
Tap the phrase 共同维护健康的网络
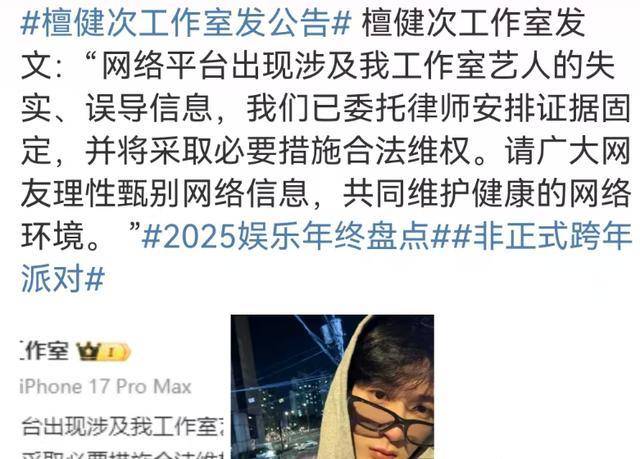coord(487,194)
